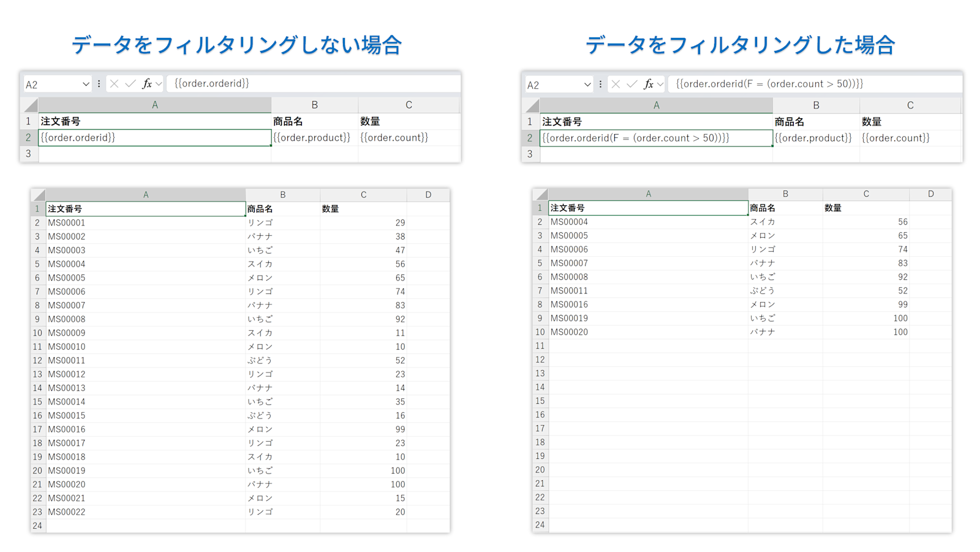
Task: Click right formula bar with order.count > 50 filter
Action: [815, 85]
